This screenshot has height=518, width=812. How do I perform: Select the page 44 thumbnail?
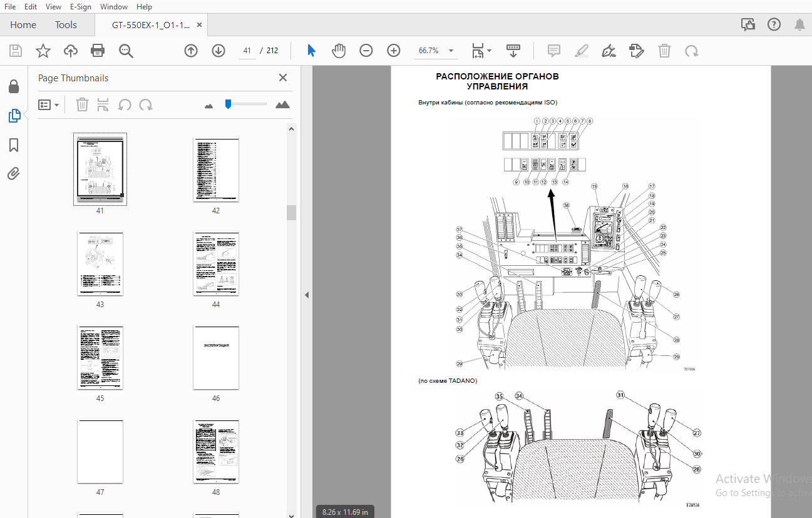coord(216,264)
